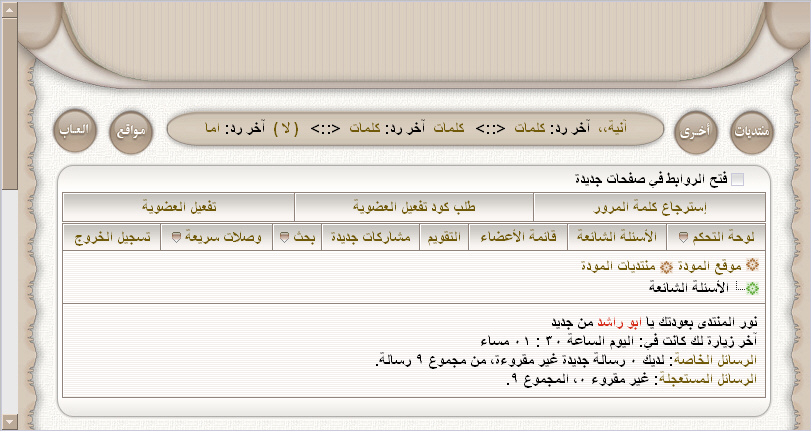This screenshot has width=812, height=432.
Task: Expand the بحث dropdown menu
Action: [x=298, y=238]
